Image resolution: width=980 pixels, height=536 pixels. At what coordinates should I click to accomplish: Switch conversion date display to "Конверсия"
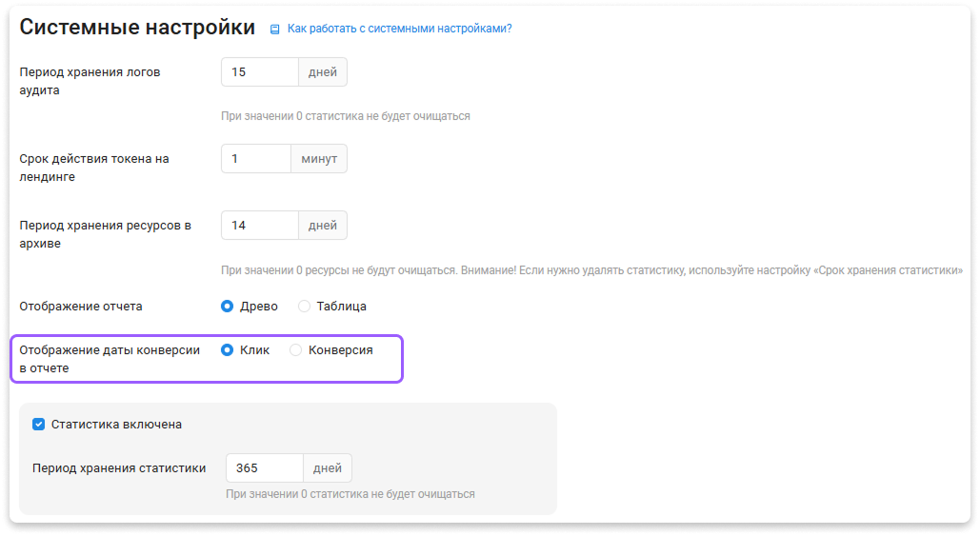tap(296, 350)
